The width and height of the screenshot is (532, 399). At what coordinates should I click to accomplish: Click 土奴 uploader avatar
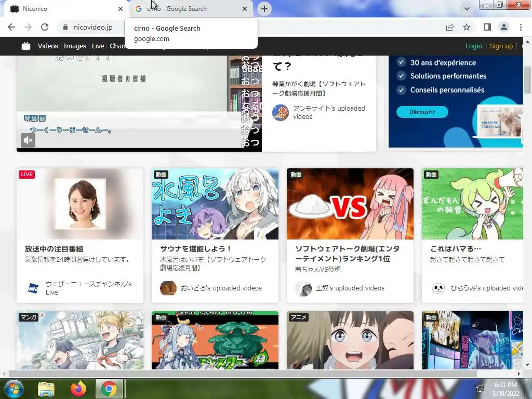303,288
